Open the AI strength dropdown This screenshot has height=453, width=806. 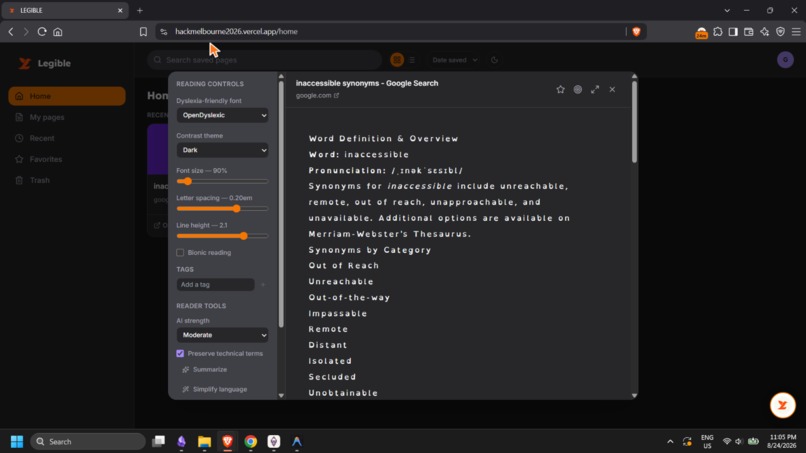pyautogui.click(x=222, y=335)
